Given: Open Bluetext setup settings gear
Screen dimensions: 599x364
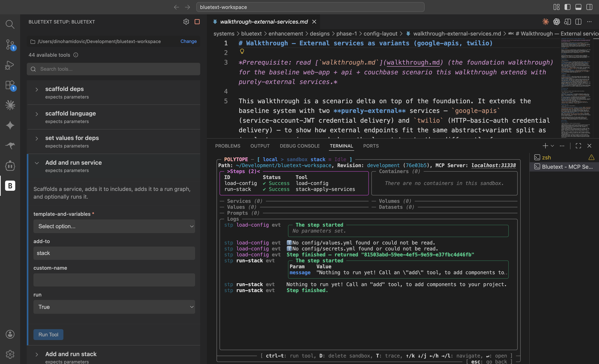Looking at the screenshot, I should tap(186, 22).
